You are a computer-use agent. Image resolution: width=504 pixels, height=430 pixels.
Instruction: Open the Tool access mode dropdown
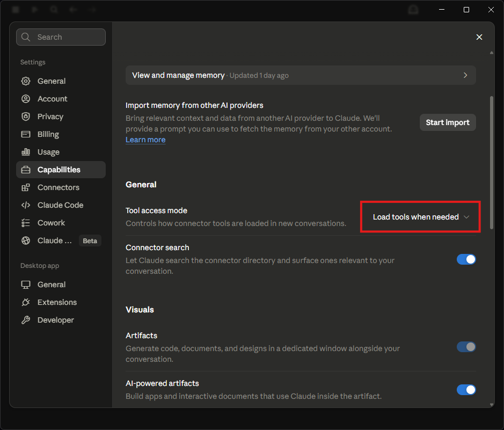[421, 217]
